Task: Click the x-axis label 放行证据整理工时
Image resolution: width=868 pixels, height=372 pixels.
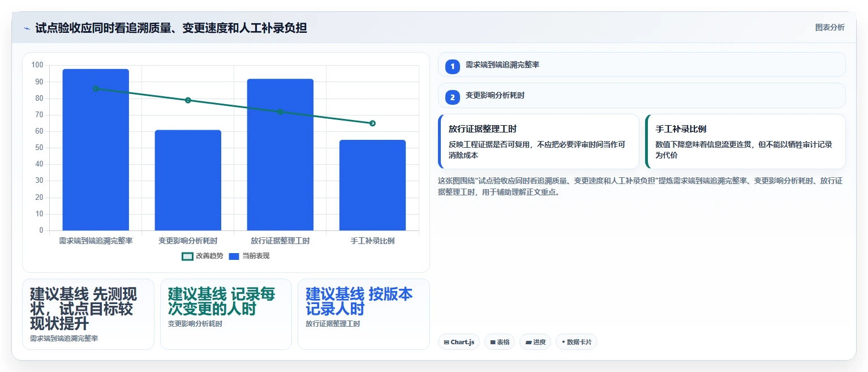Action: [x=280, y=241]
